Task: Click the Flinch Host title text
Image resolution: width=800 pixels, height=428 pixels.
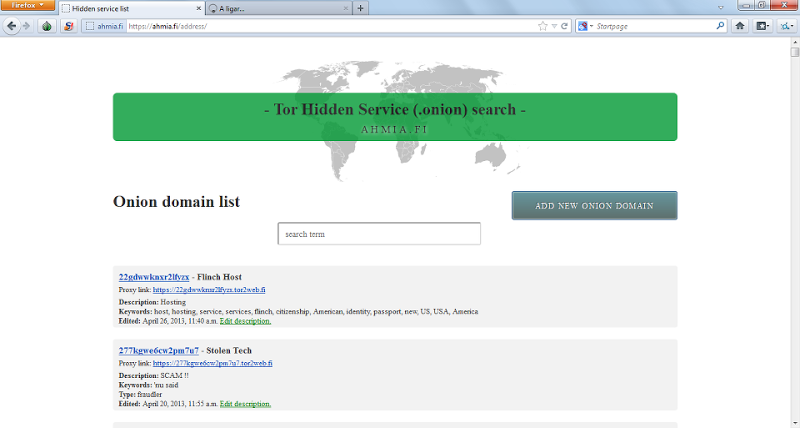Action: click(219, 277)
